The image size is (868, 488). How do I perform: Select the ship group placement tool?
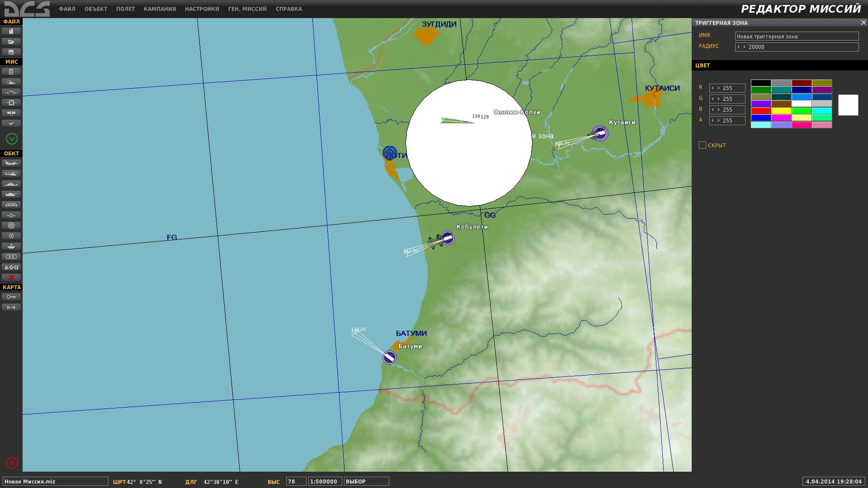(11, 184)
